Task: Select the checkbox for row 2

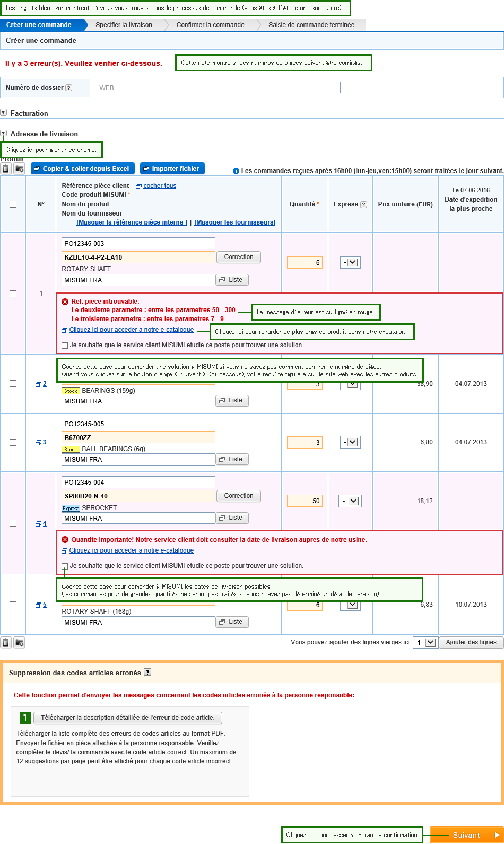Action: [13, 383]
